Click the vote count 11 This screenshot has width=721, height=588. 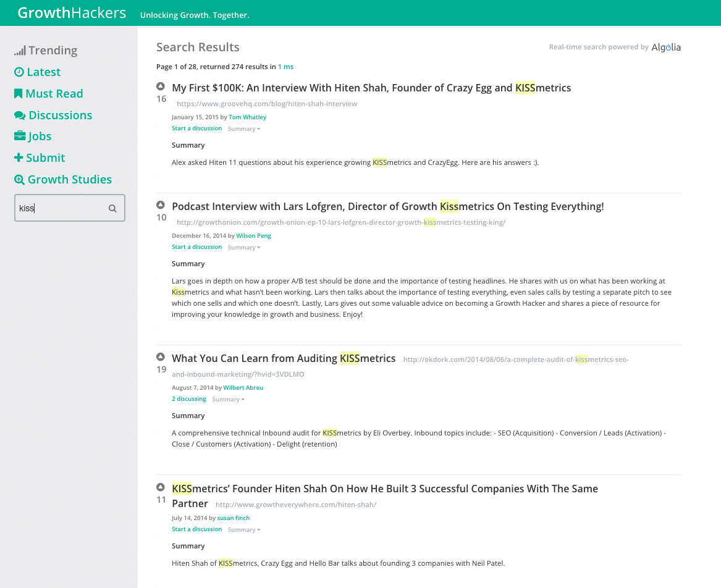coord(161,500)
